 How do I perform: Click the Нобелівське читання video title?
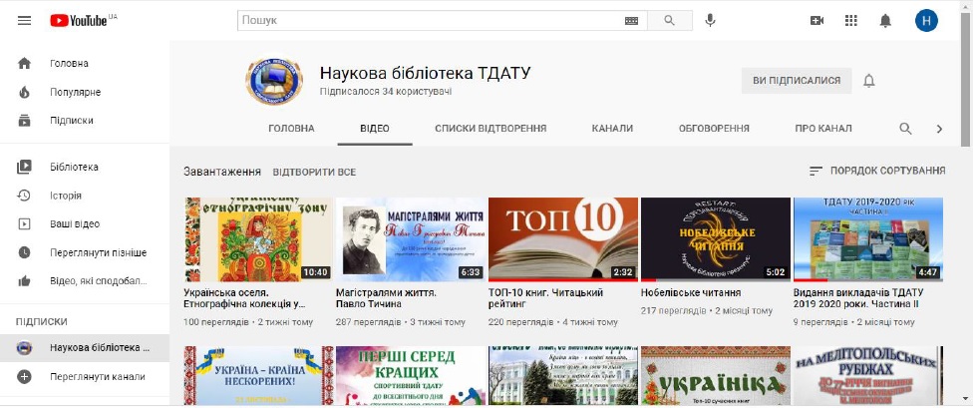coord(691,293)
